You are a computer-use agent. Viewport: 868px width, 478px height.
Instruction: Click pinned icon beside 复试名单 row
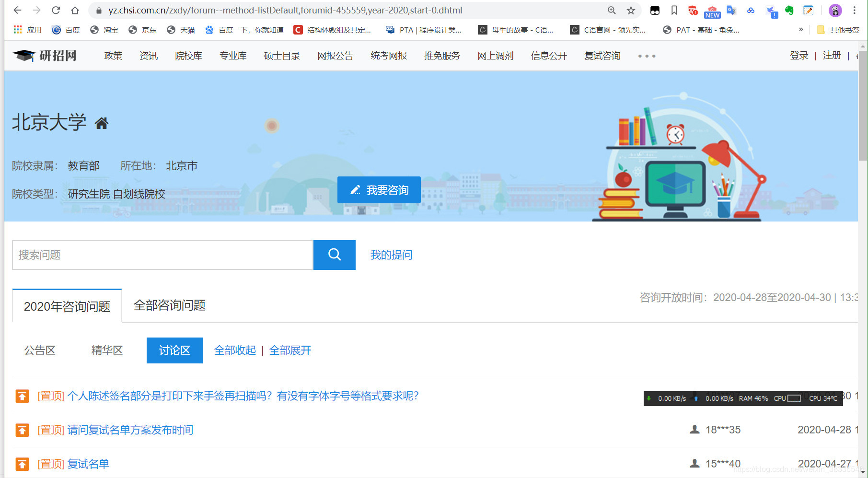pyautogui.click(x=22, y=464)
